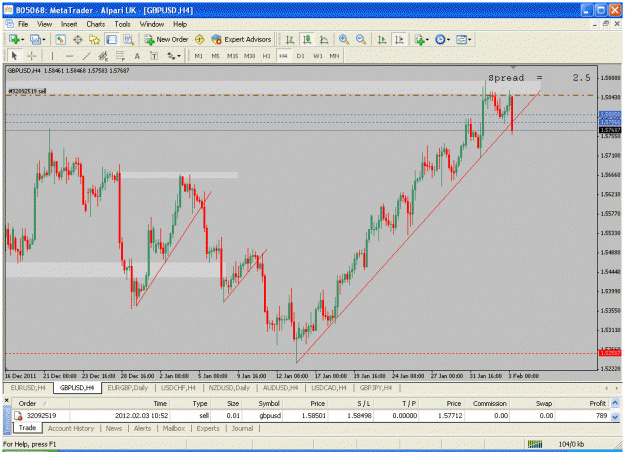Open the File menu
The width and height of the screenshot is (625, 452).
(x=23, y=24)
